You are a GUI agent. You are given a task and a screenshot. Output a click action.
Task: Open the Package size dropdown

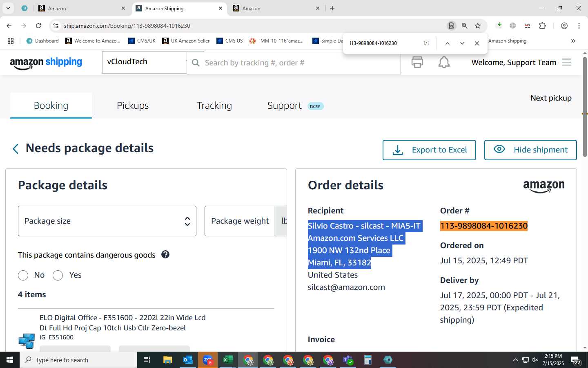pyautogui.click(x=107, y=221)
